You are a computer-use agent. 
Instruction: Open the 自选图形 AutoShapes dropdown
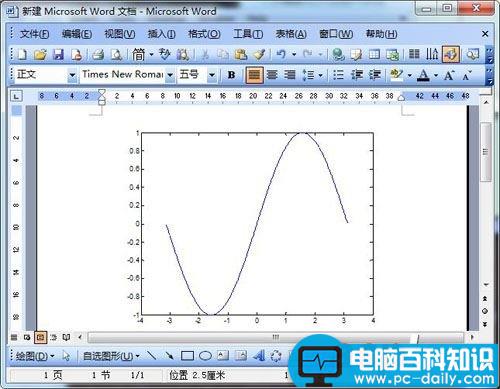pos(111,356)
